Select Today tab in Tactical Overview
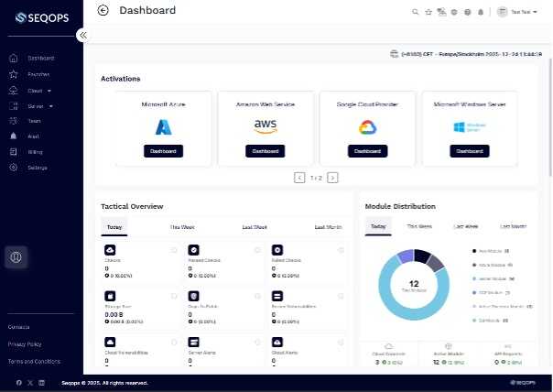Image resolution: width=553 pixels, height=392 pixels. [114, 227]
